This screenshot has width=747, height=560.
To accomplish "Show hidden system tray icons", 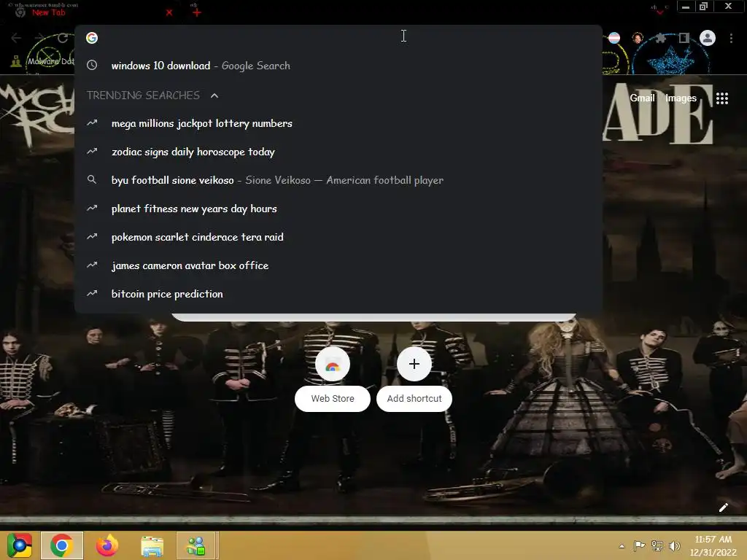I will 622,546.
